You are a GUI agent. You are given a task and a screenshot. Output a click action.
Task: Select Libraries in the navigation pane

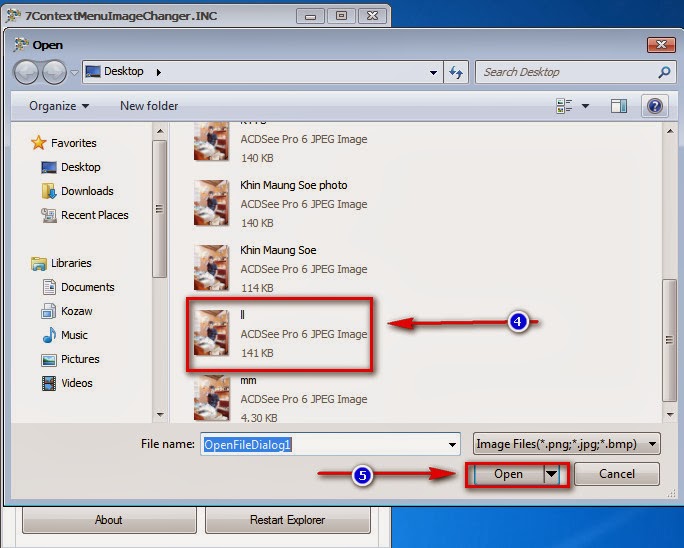71,263
